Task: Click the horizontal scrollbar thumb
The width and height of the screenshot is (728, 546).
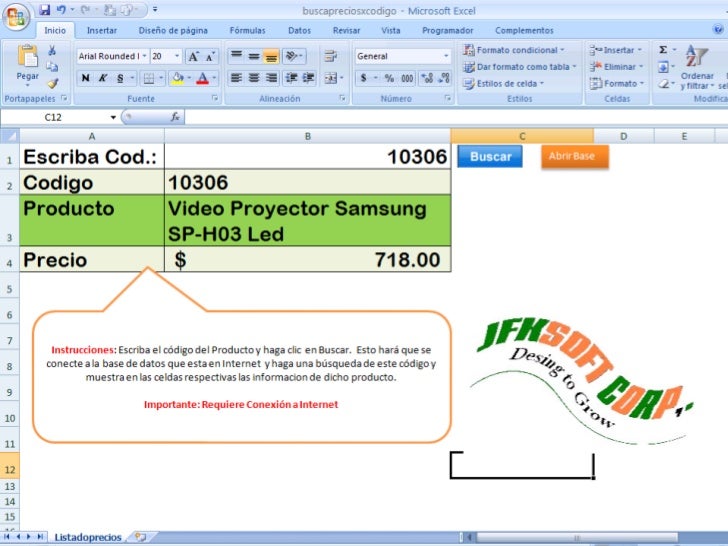Action: tap(577, 538)
